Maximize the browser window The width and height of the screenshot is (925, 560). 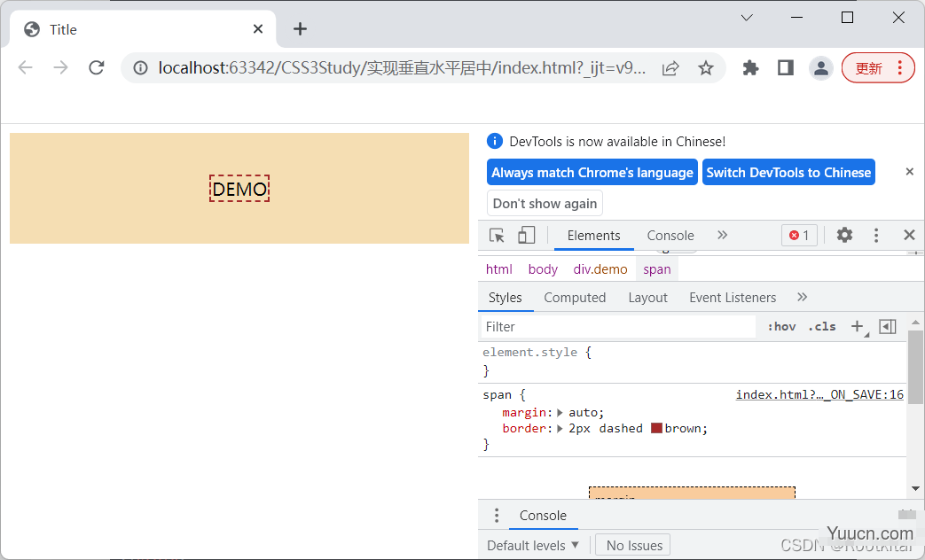pyautogui.click(x=847, y=18)
